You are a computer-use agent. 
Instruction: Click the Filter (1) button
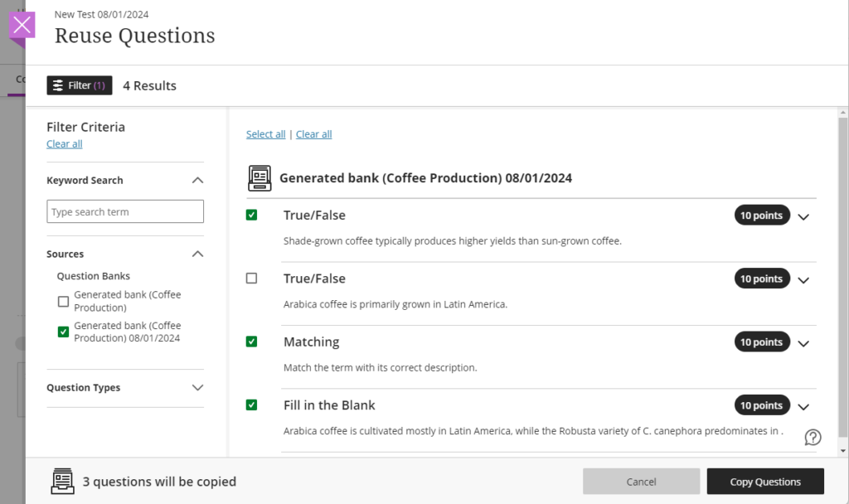[x=79, y=85]
